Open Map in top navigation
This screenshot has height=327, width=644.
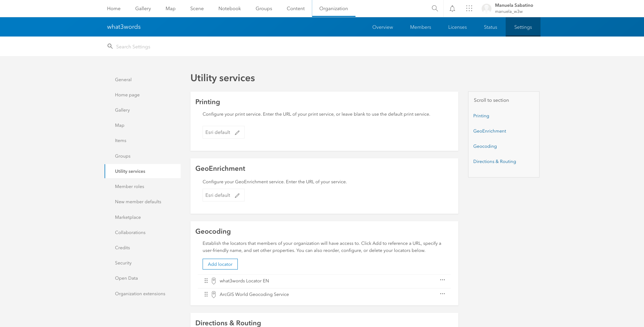[x=170, y=8]
